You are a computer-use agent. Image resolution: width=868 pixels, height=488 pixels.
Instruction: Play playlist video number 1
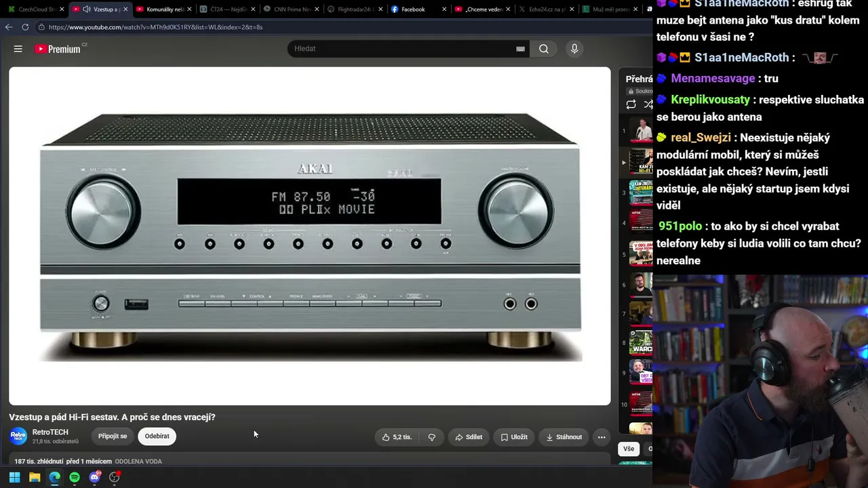[x=641, y=131]
